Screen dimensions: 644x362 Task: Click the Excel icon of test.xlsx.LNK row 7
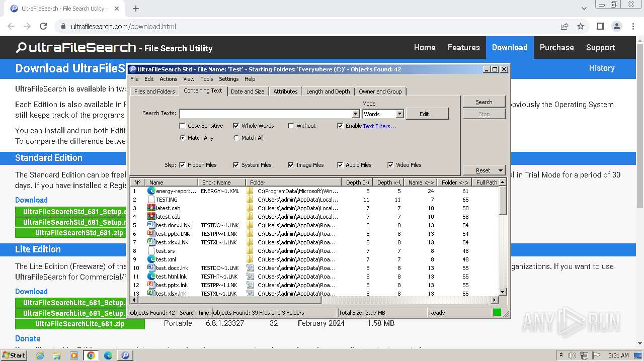tap(151, 242)
